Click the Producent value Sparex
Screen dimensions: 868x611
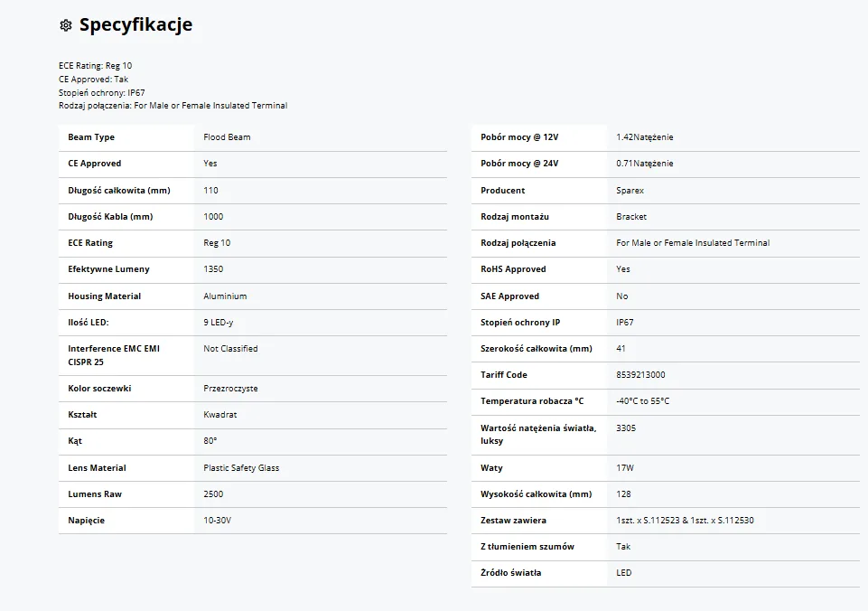[x=630, y=191]
